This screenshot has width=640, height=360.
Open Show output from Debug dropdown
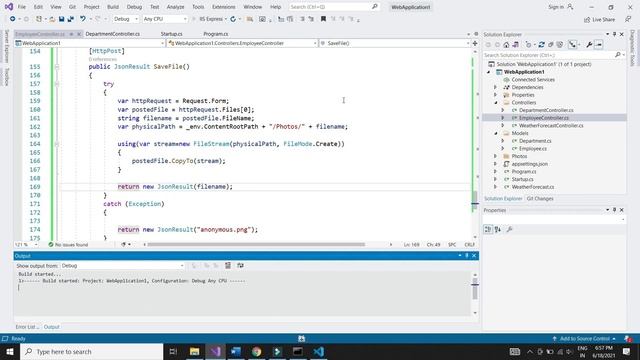[x=122, y=266]
